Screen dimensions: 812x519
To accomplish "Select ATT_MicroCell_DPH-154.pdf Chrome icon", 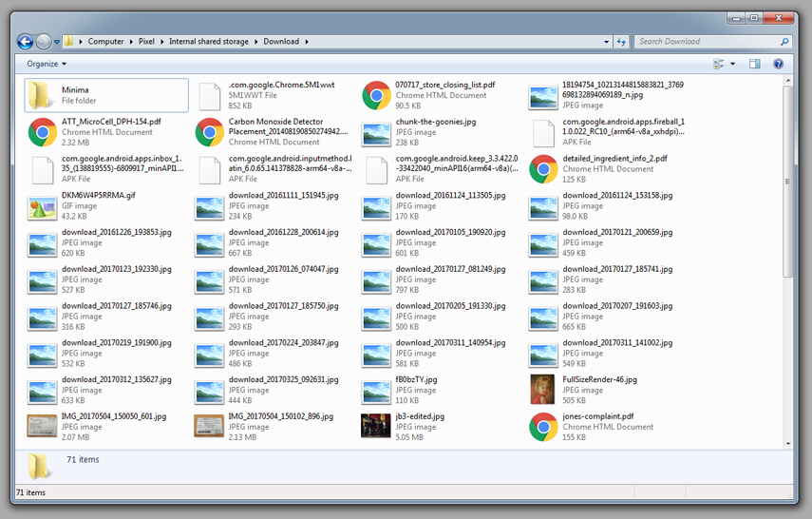I will 43,132.
